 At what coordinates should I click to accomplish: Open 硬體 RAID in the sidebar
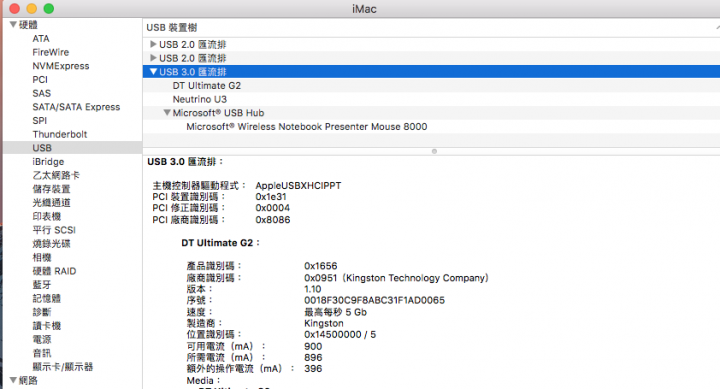click(x=54, y=271)
